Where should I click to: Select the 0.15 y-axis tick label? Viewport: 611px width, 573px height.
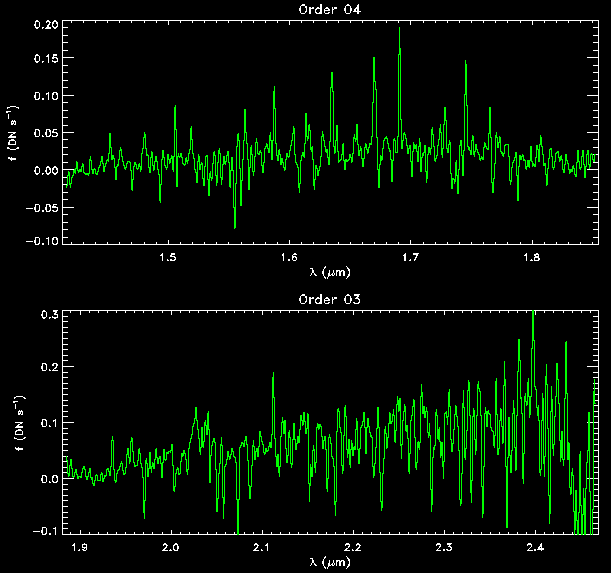click(x=43, y=60)
